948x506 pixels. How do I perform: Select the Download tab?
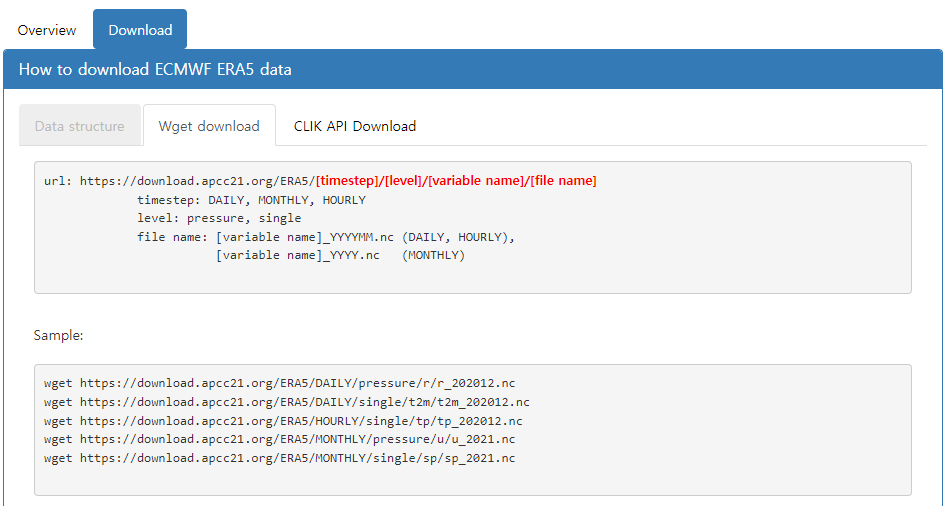(x=140, y=30)
